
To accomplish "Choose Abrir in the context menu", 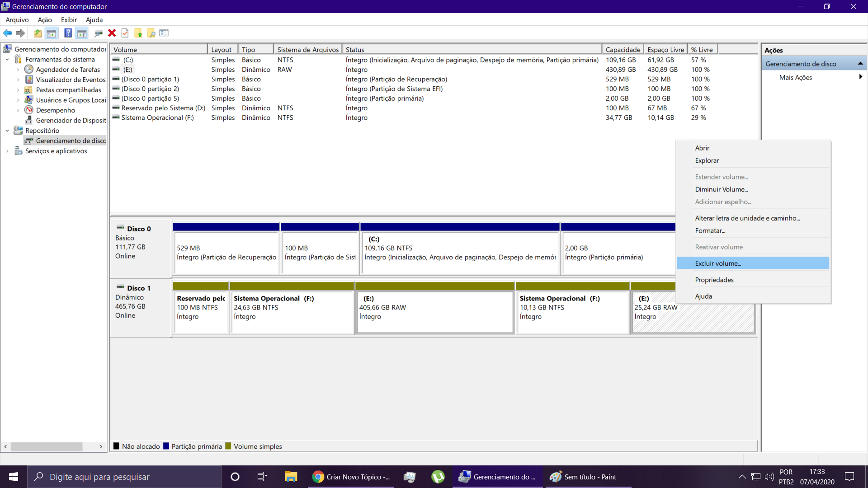I will (x=753, y=148).
